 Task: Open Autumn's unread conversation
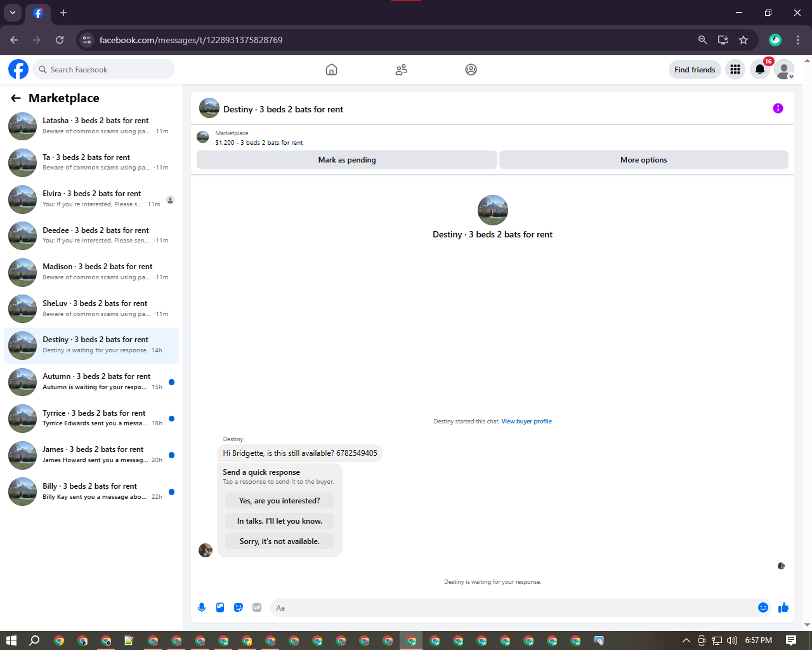(91, 382)
